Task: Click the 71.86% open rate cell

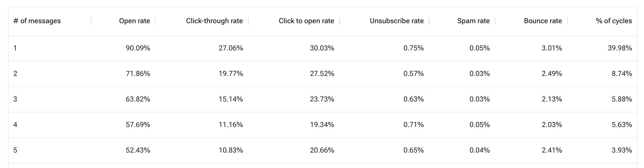Action: [138, 74]
